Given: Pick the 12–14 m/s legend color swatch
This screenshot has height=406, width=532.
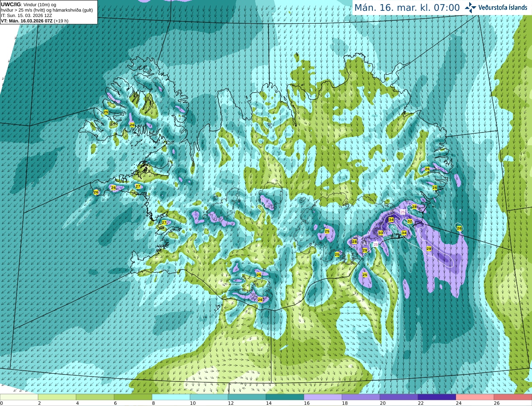Looking at the screenshot, I should click(247, 397).
